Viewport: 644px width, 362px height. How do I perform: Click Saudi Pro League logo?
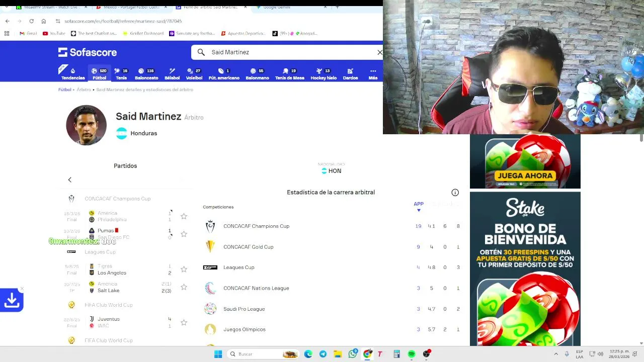pos(210,309)
